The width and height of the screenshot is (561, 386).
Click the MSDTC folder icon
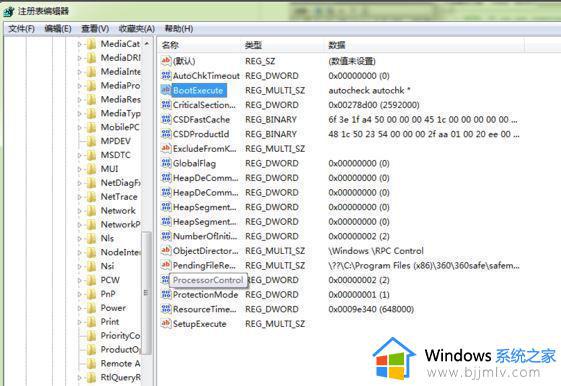pos(92,155)
